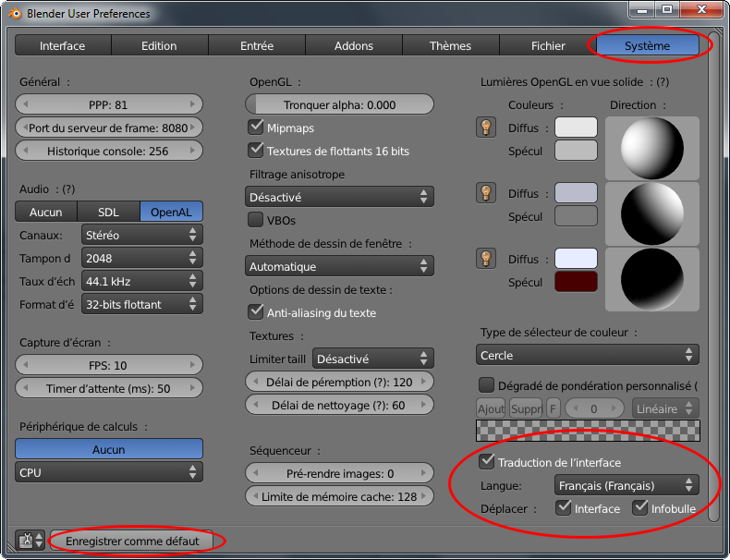
Task: Click the Historique console 256 field
Action: [109, 151]
